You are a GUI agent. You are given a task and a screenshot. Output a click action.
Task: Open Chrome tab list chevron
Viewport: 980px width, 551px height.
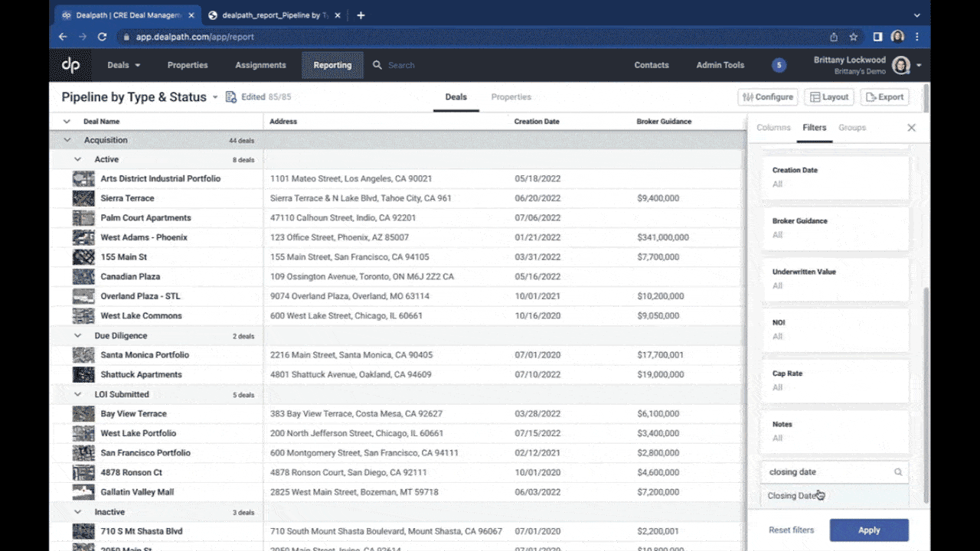click(917, 15)
